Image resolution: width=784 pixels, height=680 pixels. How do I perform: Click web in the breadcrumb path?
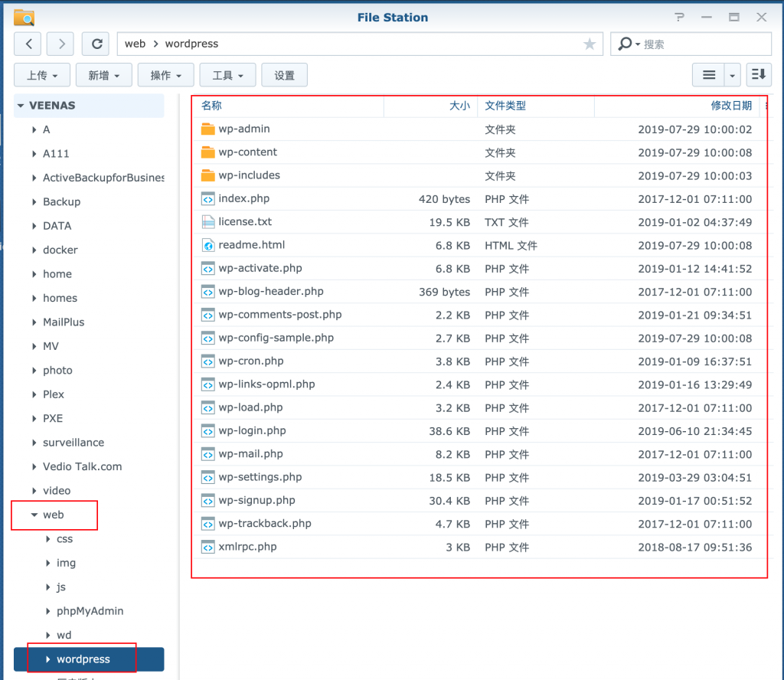point(135,44)
